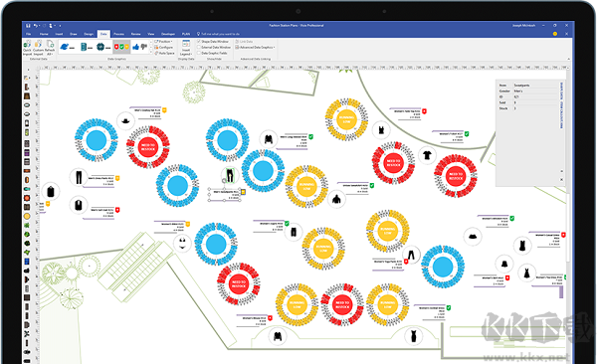597x364 pixels.
Task: Open the Customize Quick Access Toolbar arrow
Action: (x=60, y=26)
